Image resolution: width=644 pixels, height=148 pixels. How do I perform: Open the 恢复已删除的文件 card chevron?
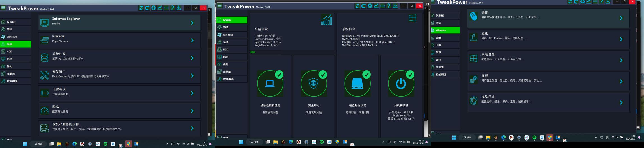[x=192, y=128]
